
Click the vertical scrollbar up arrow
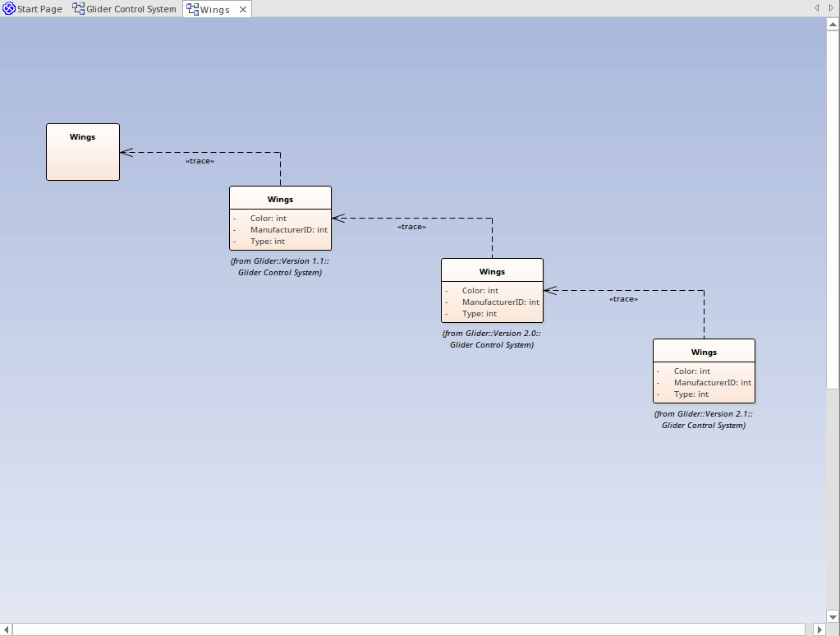[833, 23]
